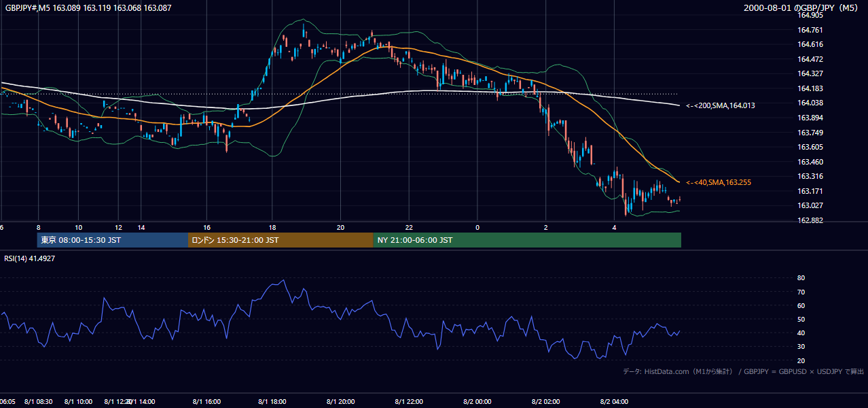The width and height of the screenshot is (868, 408).
Task: Click price axis value 164.761
Action: pos(811,30)
